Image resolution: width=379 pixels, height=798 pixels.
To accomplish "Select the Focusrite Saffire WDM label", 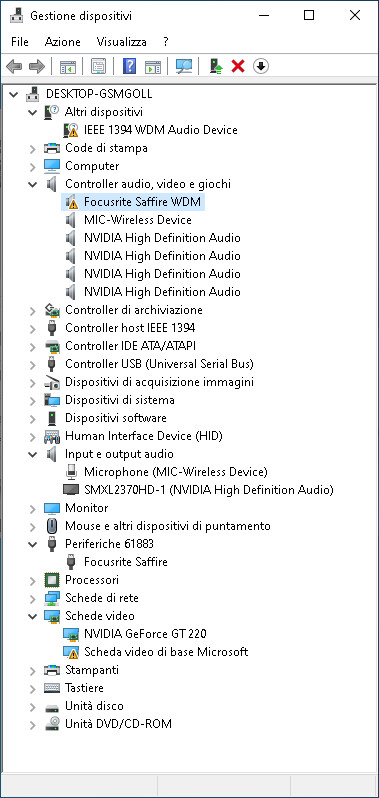I will point(142,202).
